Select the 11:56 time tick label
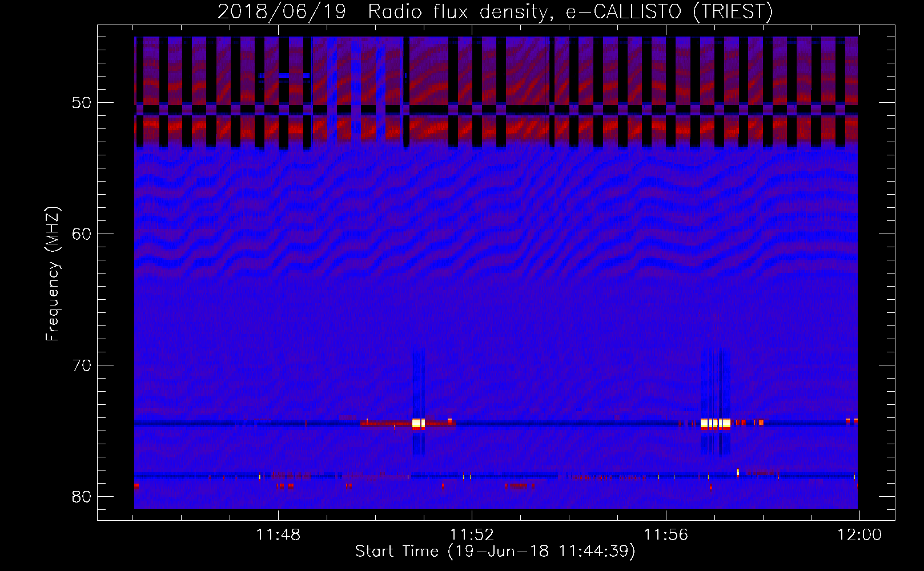Screen dimensions: 924x571 pyautogui.click(x=666, y=535)
